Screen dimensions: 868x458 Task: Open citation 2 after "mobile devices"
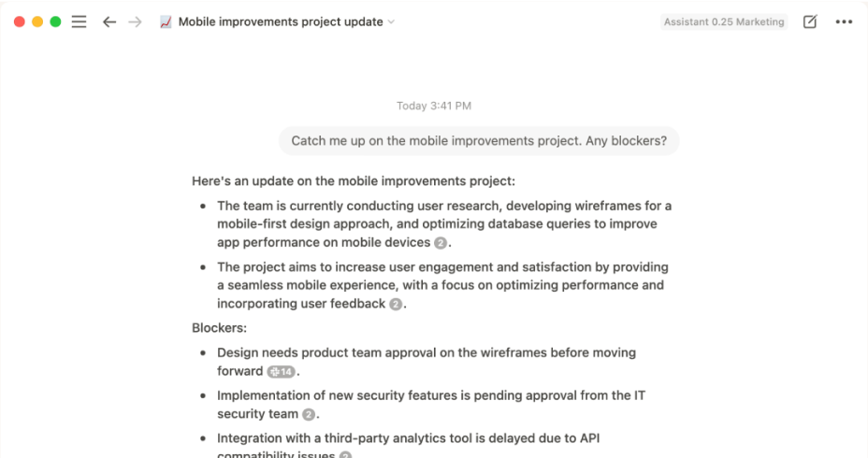[x=441, y=243]
